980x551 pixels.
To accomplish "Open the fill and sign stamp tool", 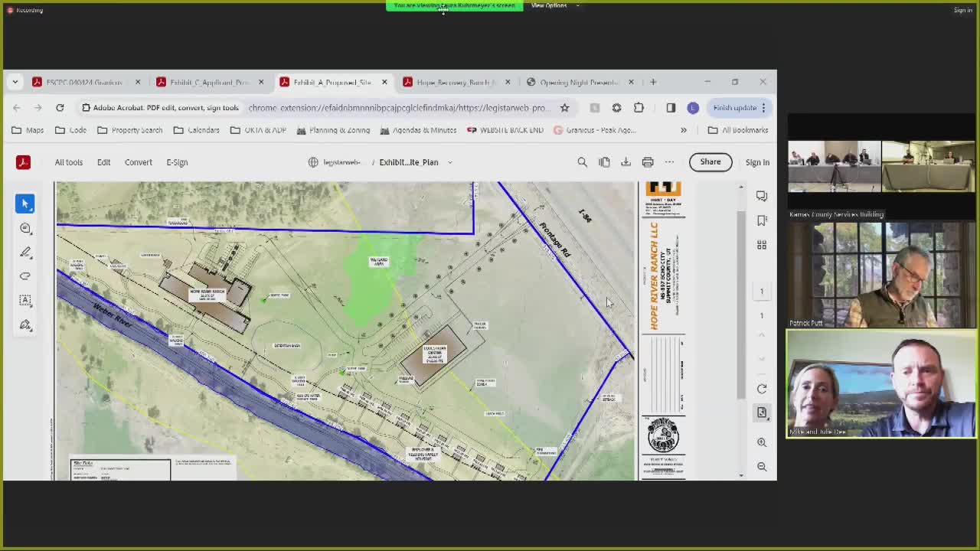I will tap(25, 325).
